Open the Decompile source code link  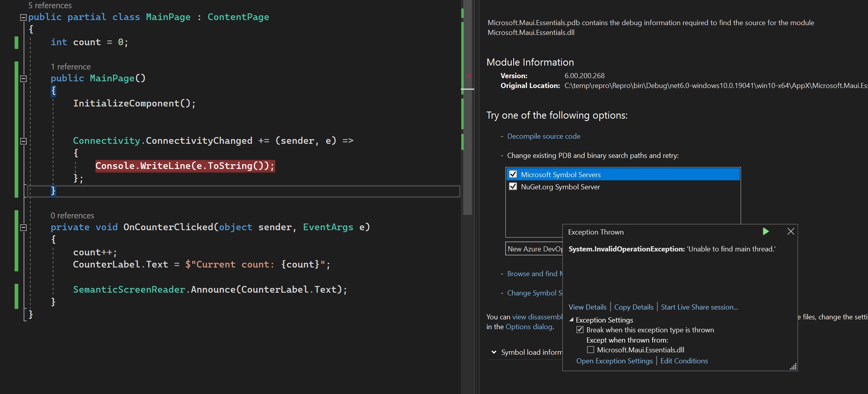click(543, 136)
